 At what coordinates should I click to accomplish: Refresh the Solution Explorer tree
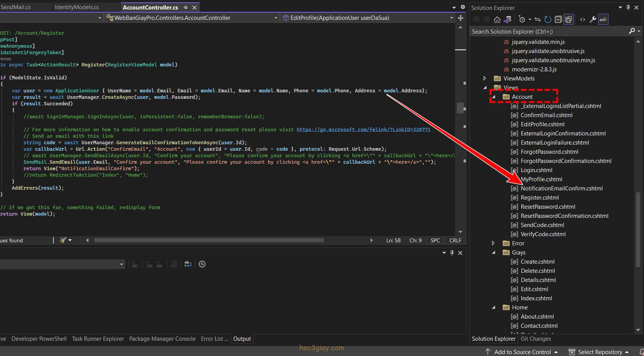[x=548, y=19]
